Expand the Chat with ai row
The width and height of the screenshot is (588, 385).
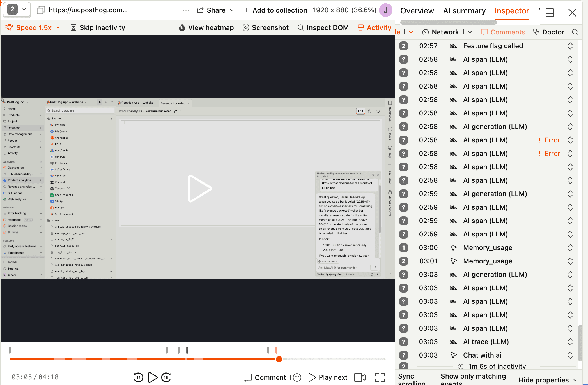[570, 355]
